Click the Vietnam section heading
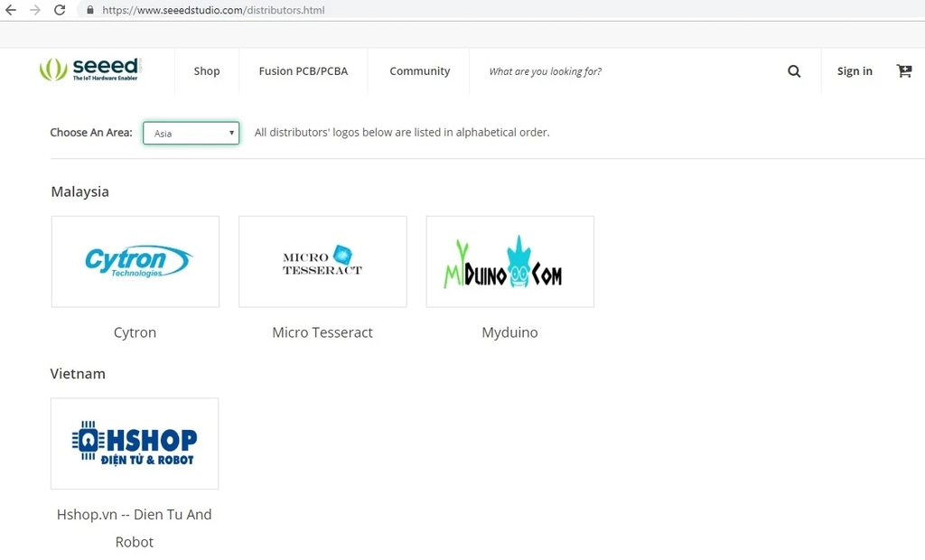Viewport: 925px width, 560px height. [78, 374]
